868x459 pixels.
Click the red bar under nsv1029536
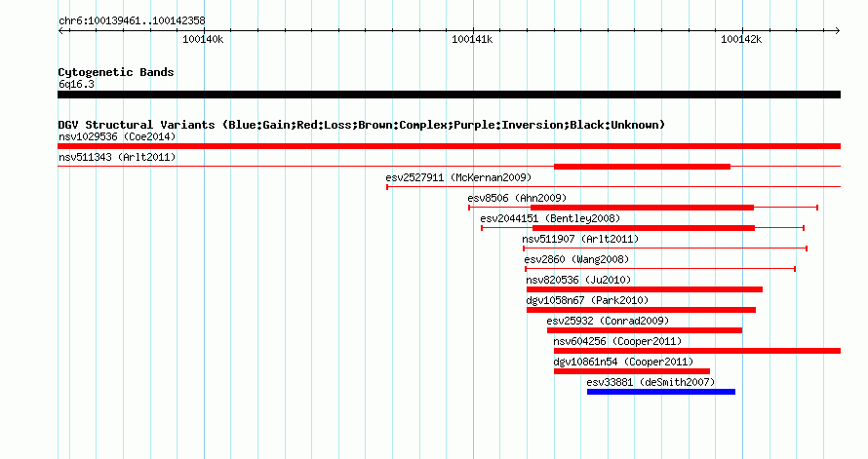[449, 146]
